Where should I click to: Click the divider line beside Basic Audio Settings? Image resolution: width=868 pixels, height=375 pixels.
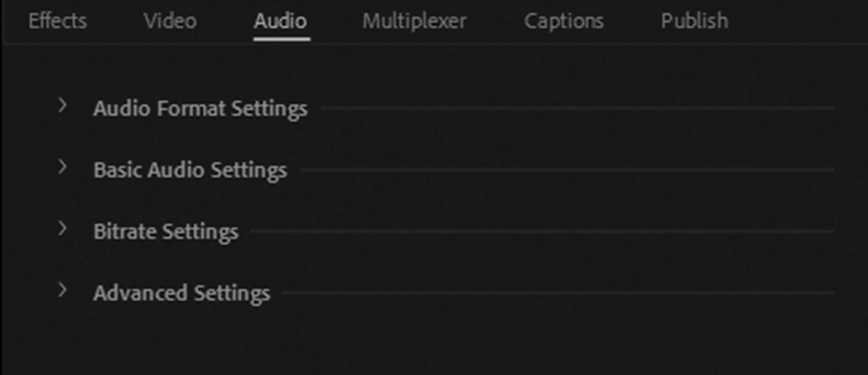pos(568,170)
